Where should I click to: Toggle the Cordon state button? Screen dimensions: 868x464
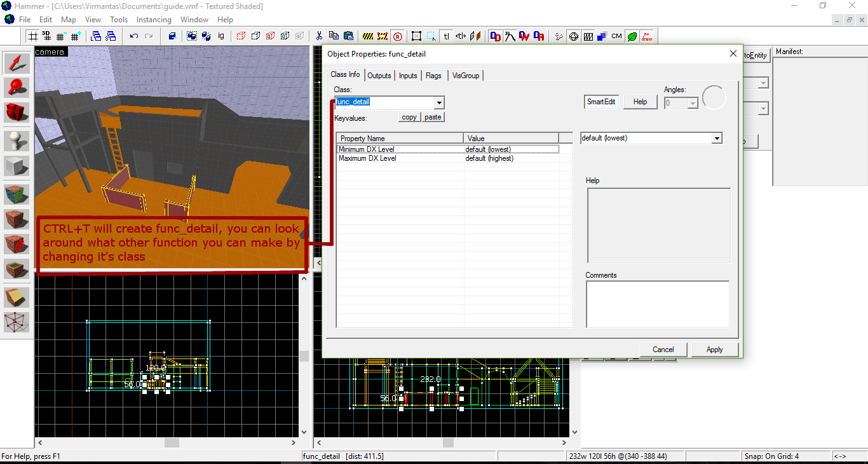(x=368, y=36)
